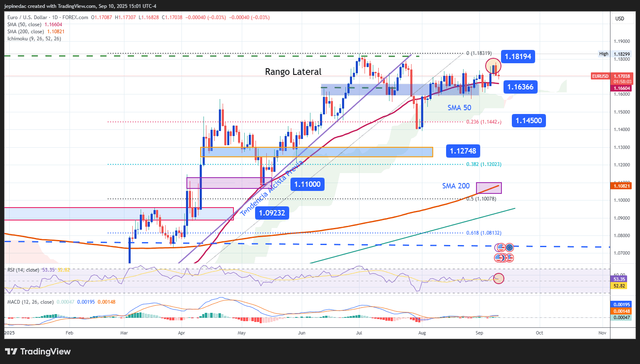Click the Rango Lateral text annotation
Image resolution: width=640 pixels, height=364 pixels.
(293, 72)
